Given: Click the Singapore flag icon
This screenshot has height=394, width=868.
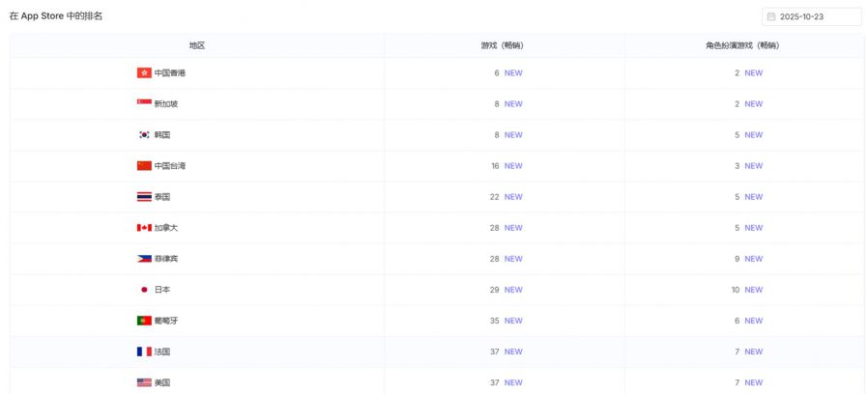Looking at the screenshot, I should coord(144,103).
